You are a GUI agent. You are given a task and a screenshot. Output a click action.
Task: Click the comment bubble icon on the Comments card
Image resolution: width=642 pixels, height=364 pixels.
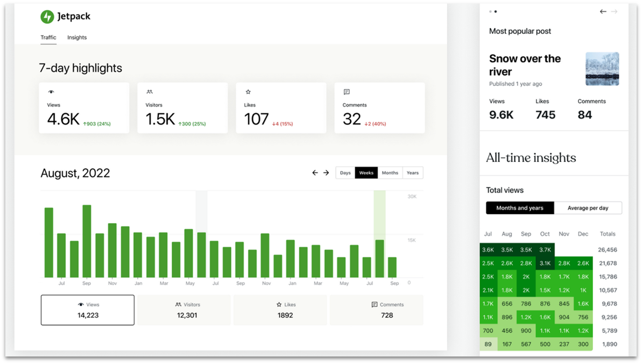click(346, 92)
